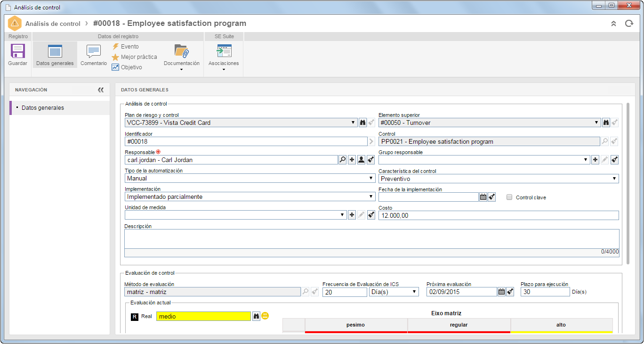Expand the Característica del control dropdown
The image size is (644, 344).
pyautogui.click(x=499, y=179)
